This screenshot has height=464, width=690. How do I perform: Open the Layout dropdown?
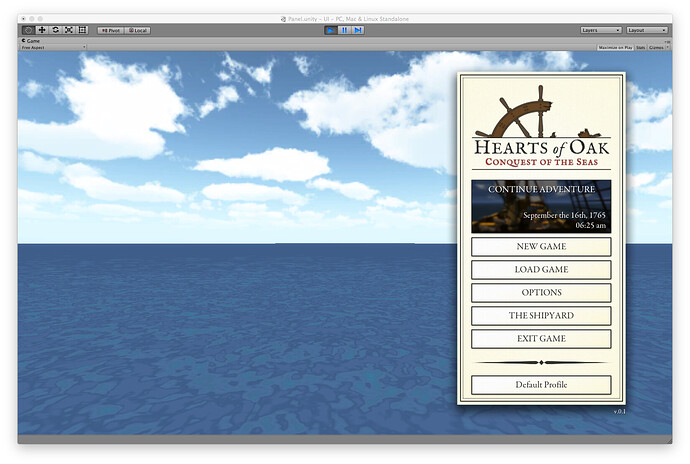pos(647,30)
